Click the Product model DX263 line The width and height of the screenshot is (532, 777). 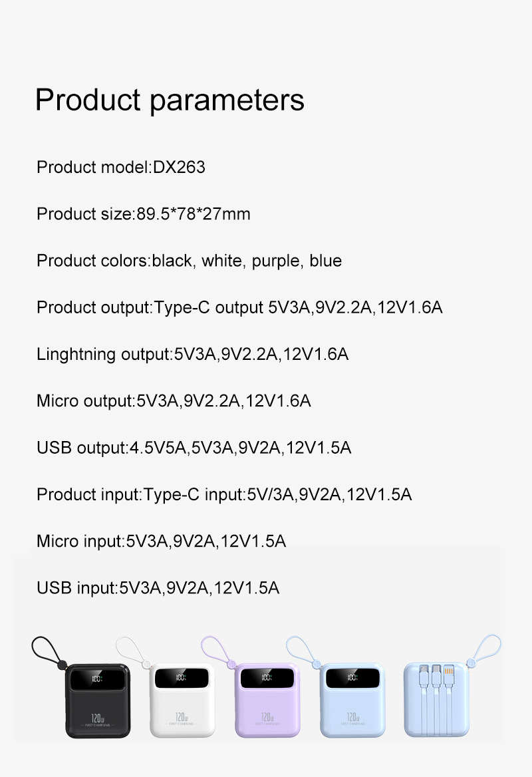121,167
